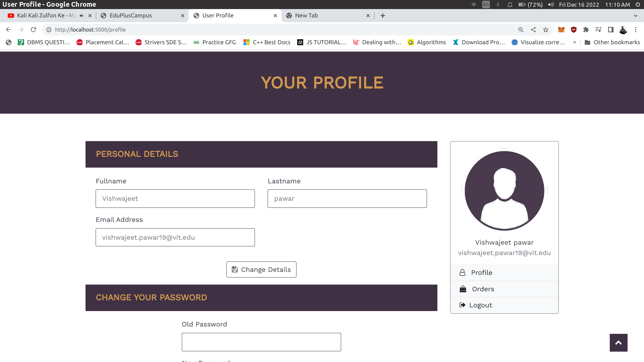Open the global media controls
Image resolution: width=644 pixels, height=362 pixels.
tap(598, 29)
